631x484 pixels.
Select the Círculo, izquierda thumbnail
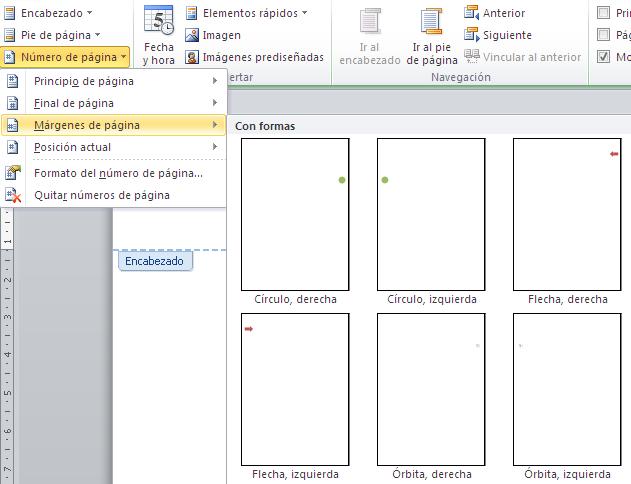point(431,214)
